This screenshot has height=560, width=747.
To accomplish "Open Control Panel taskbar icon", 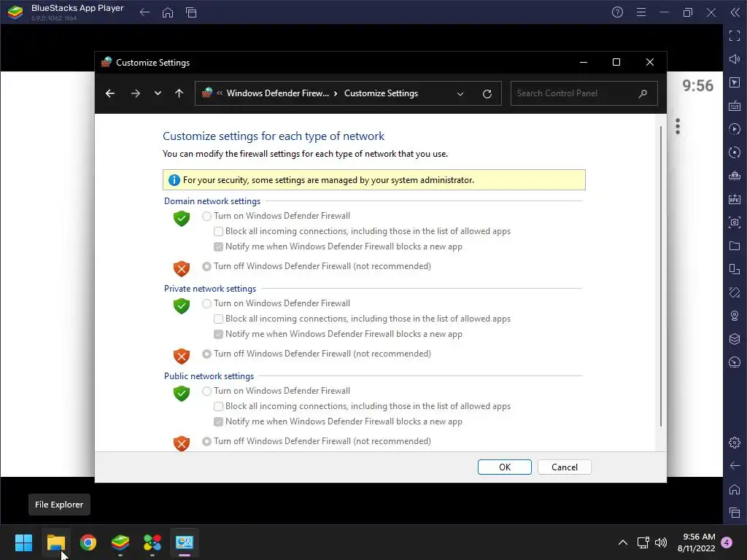I will [185, 542].
